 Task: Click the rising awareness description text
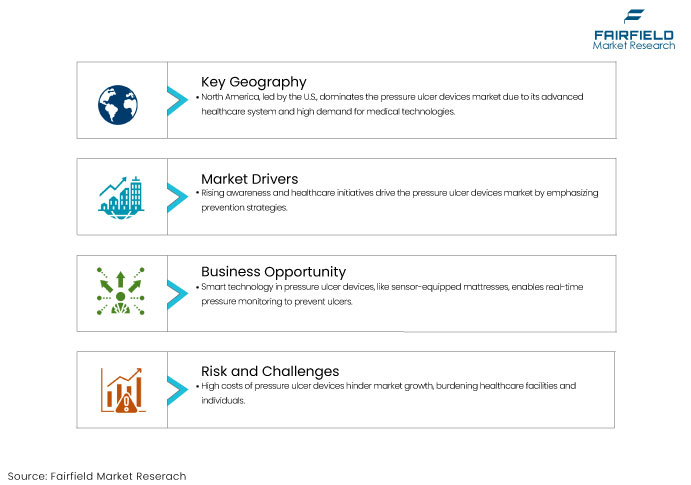[397, 200]
